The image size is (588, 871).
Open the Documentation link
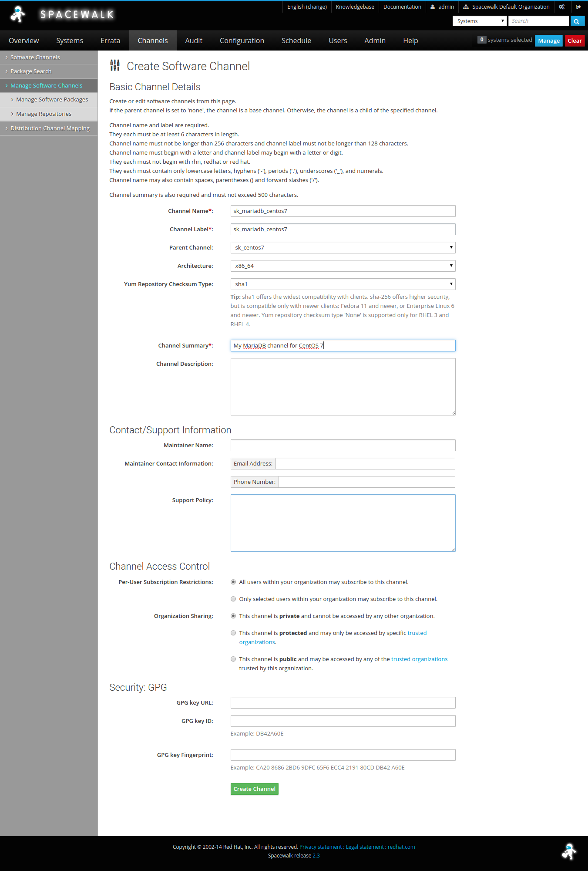(402, 7)
